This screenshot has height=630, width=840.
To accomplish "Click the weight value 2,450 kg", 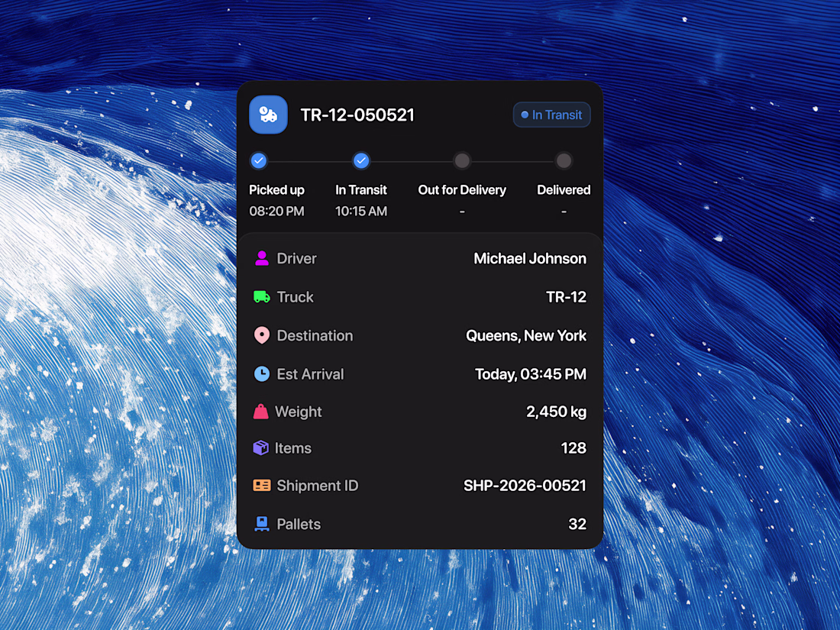I will [556, 412].
